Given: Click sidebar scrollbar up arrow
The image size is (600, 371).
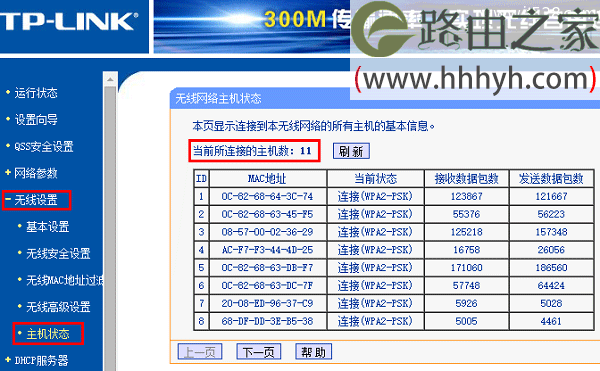Looking at the screenshot, I should [x=110, y=79].
